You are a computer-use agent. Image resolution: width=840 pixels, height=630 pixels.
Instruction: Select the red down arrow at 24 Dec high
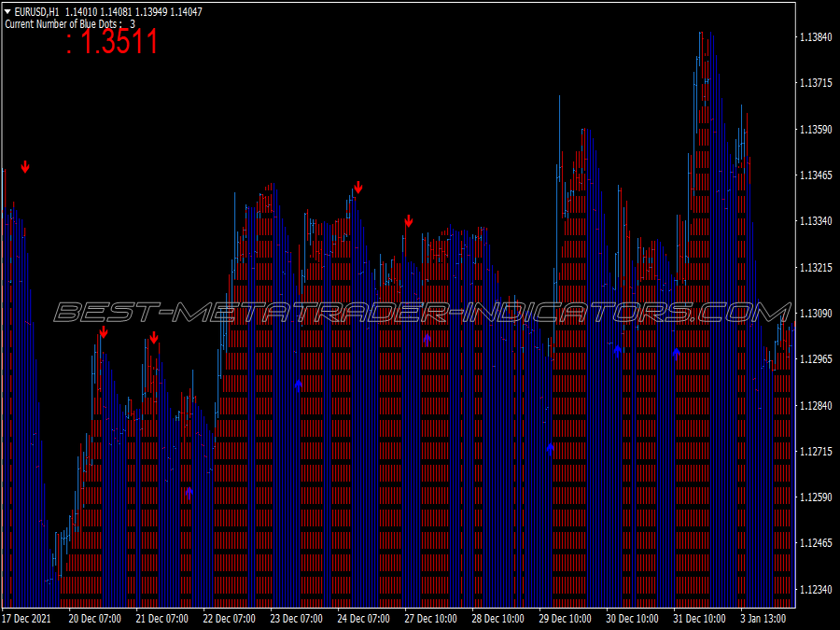[x=357, y=188]
